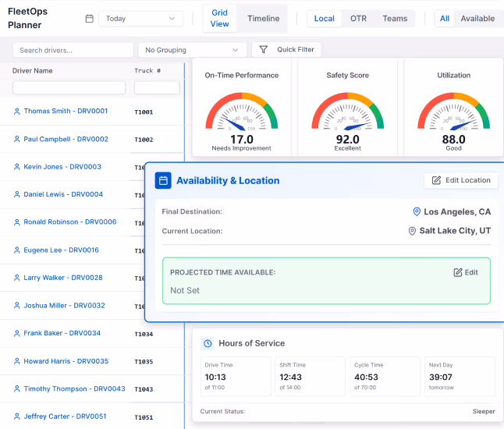The height and width of the screenshot is (429, 504).
Task: Click the funnel filter icon
Action: (x=263, y=49)
